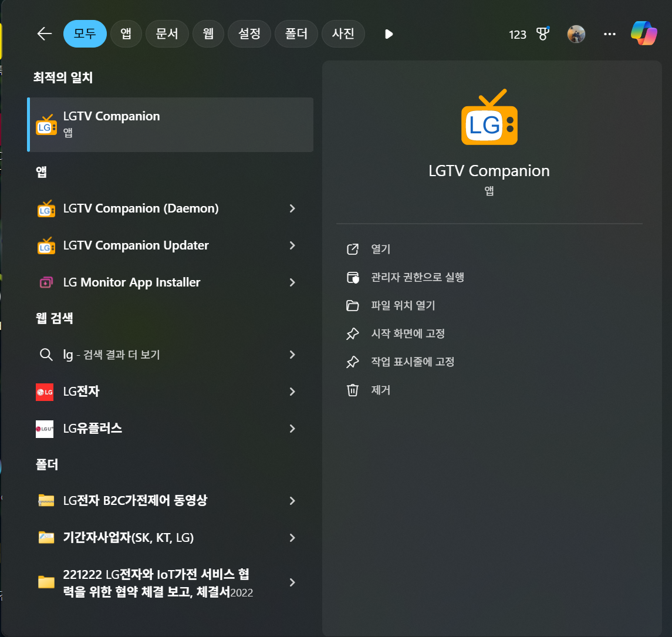Click the LG Monitor App Installer icon
The height and width of the screenshot is (637, 672).
pos(46,282)
